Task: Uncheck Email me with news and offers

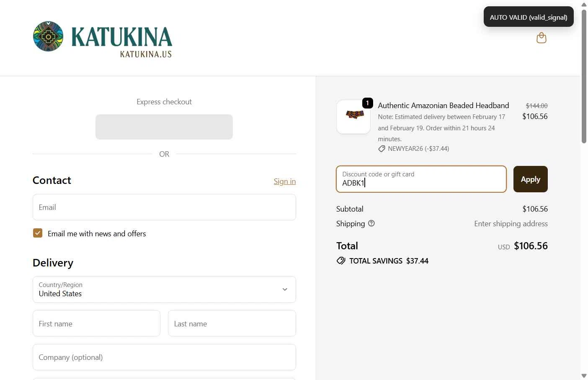Action: click(x=38, y=233)
